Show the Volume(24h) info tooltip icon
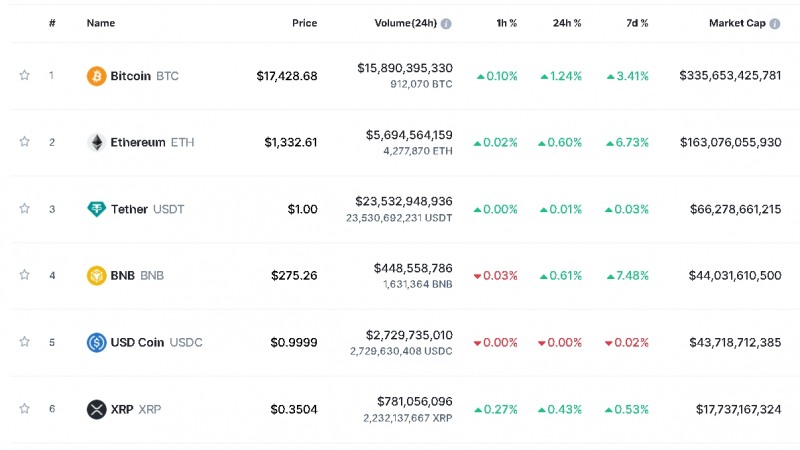The height and width of the screenshot is (450, 800). coord(446,23)
